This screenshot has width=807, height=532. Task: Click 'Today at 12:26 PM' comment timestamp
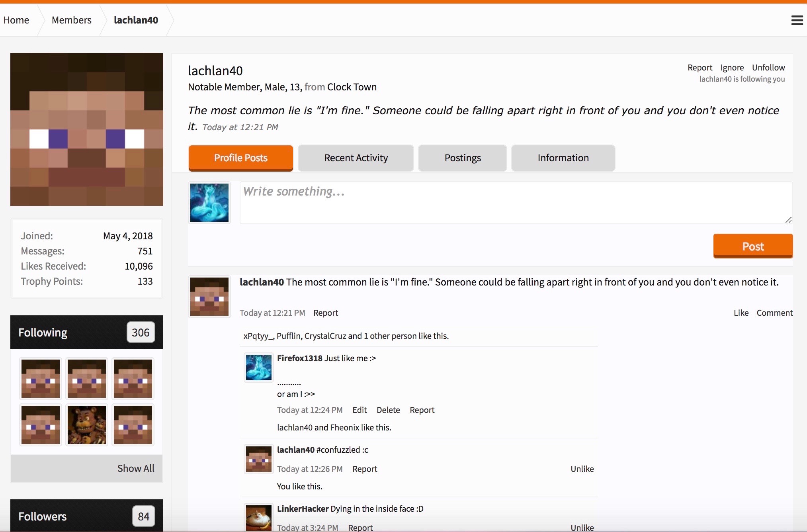[x=310, y=469]
